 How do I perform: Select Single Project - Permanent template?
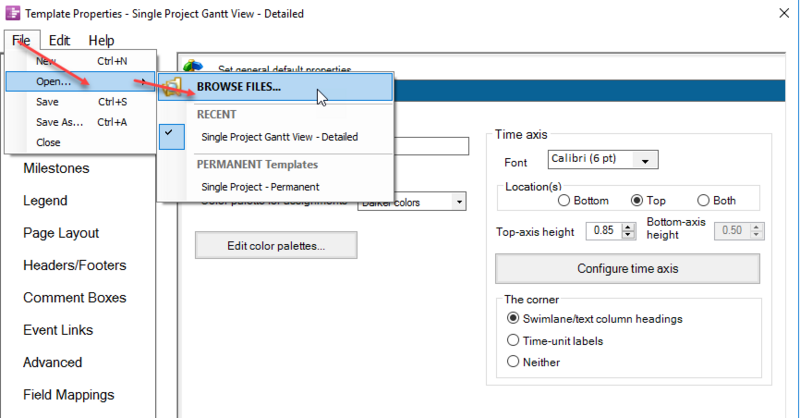[x=260, y=187]
